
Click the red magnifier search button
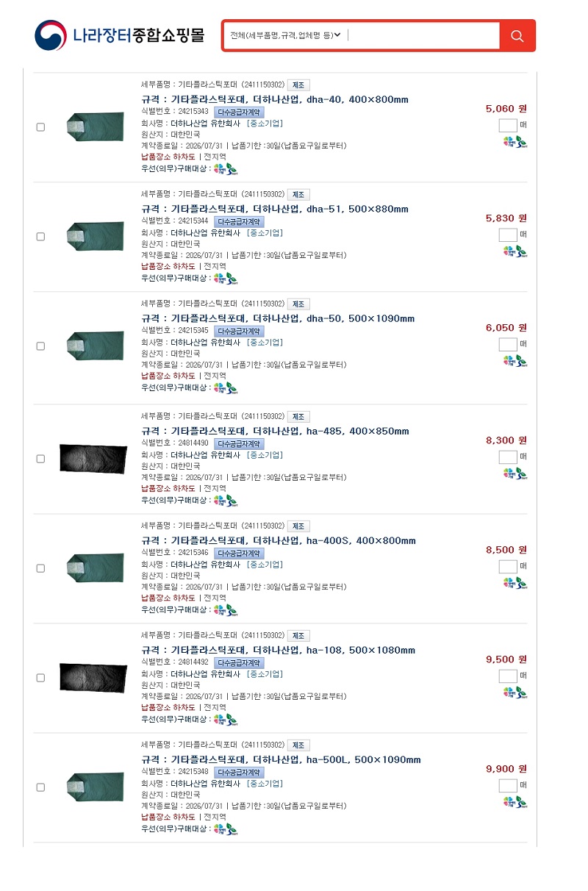coord(517,36)
